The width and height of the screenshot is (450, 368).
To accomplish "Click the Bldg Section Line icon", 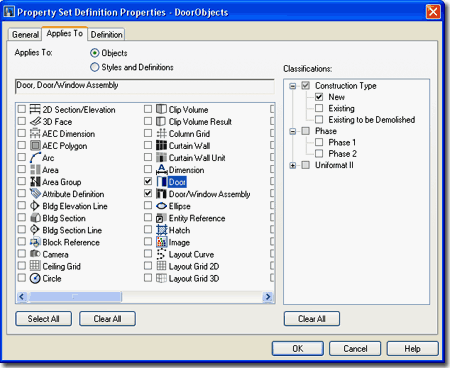I will click(x=35, y=230).
